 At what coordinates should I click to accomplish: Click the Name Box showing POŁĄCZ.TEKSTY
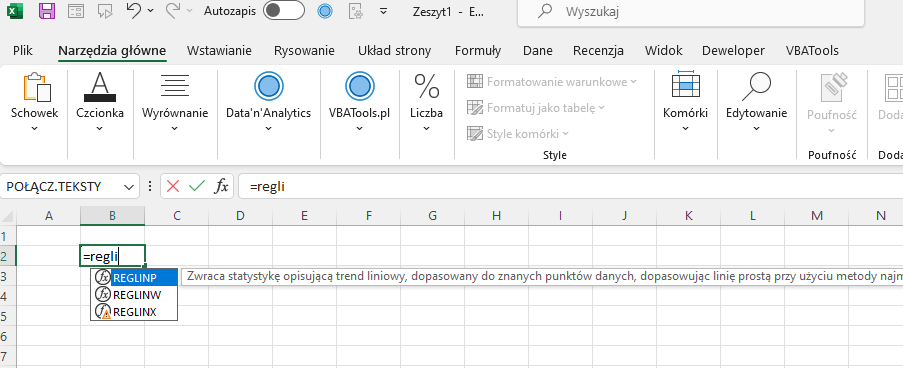tap(62, 187)
